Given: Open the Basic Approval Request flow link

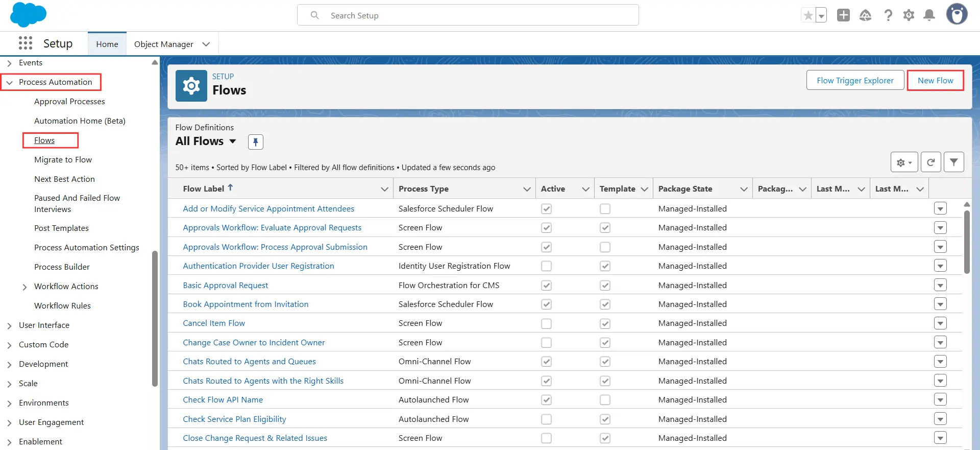Looking at the screenshot, I should [x=225, y=285].
